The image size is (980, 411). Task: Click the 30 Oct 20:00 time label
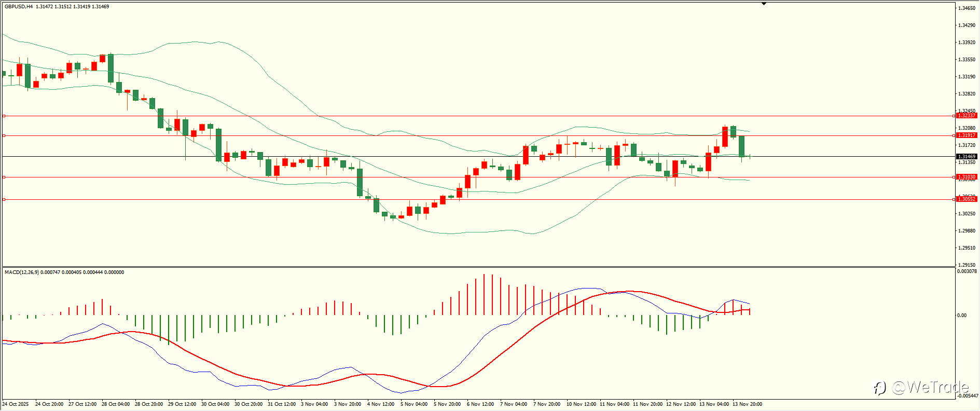coord(249,404)
